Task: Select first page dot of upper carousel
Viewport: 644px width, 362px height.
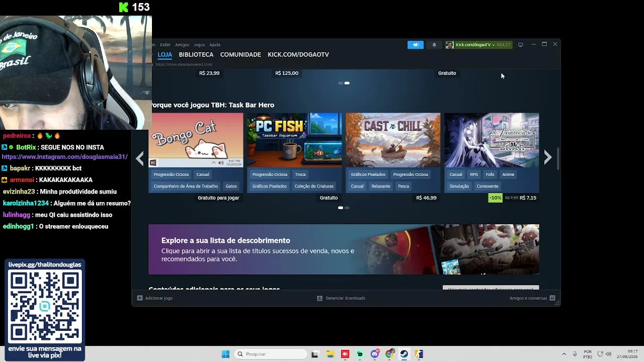Action: coord(341,83)
